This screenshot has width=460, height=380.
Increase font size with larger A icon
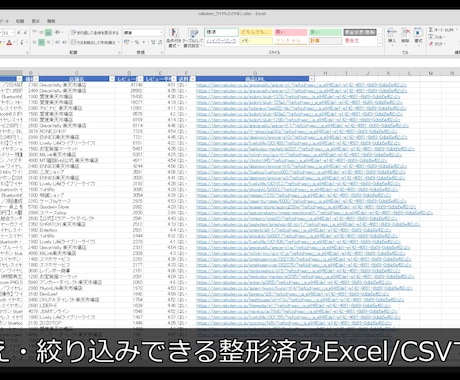[x=19, y=33]
